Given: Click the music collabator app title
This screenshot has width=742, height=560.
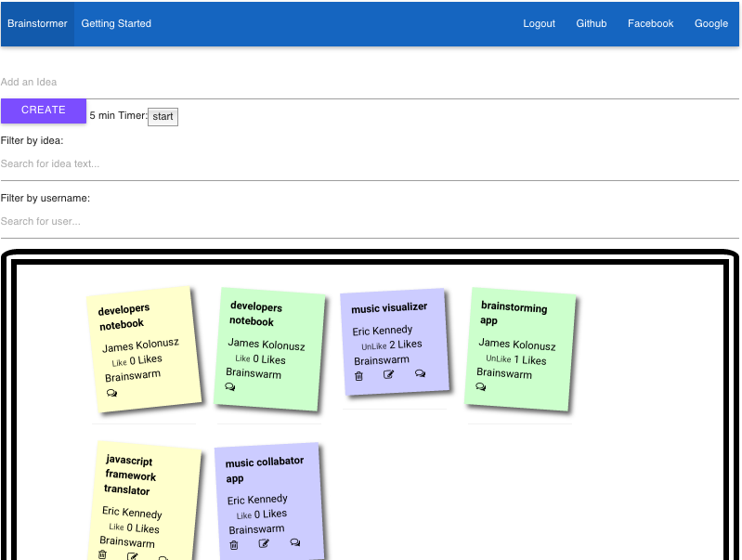Looking at the screenshot, I should [264, 469].
